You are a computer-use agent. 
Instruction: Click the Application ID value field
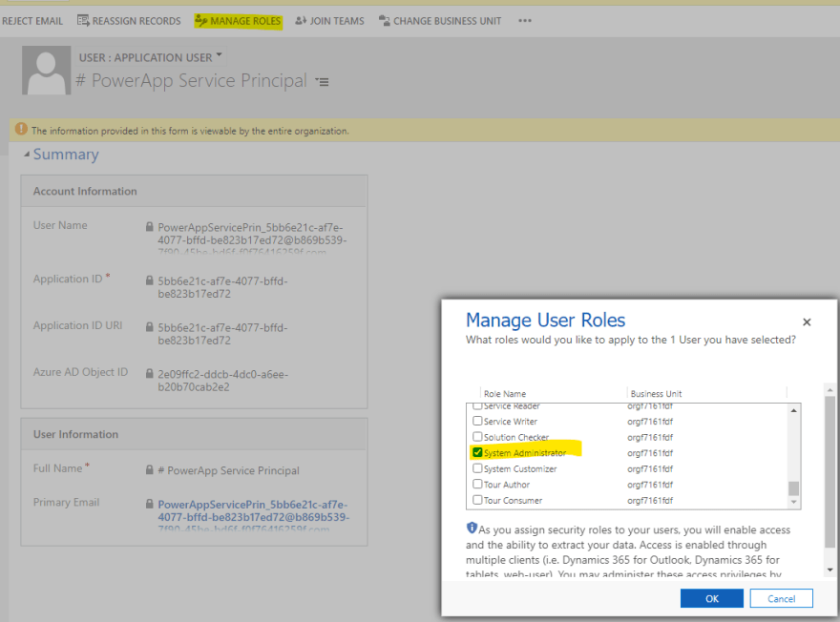pyautogui.click(x=222, y=287)
